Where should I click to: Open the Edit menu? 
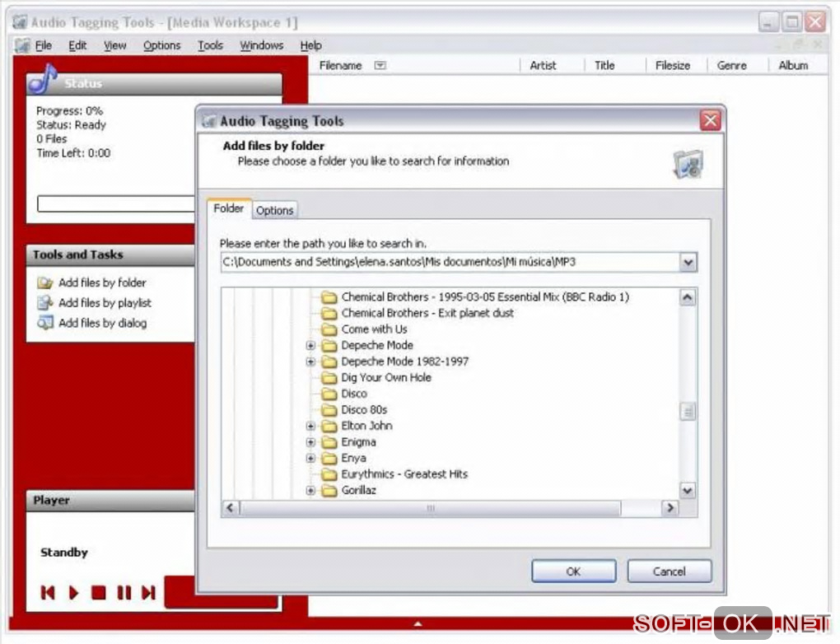coord(77,45)
